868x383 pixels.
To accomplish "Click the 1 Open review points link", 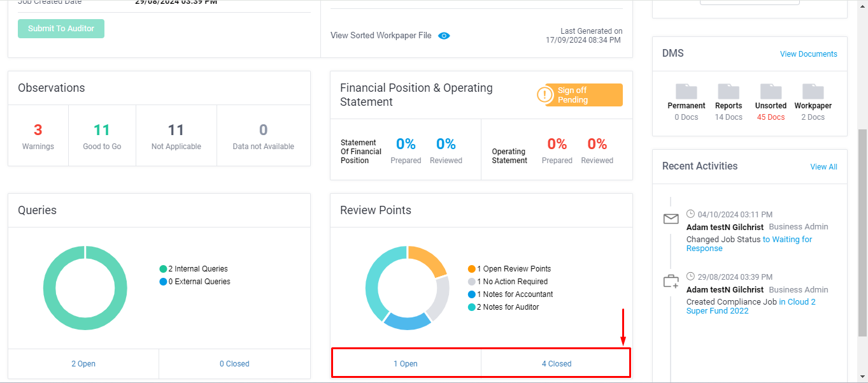I will click(406, 364).
